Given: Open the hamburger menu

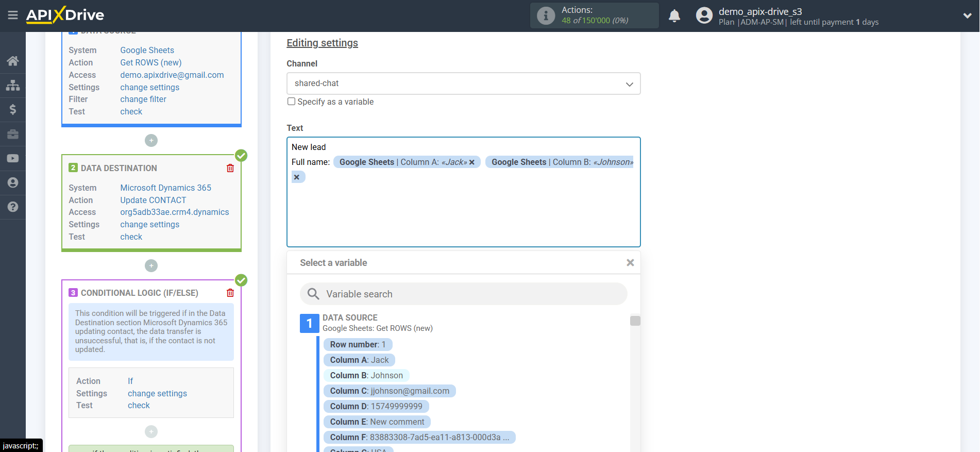Looking at the screenshot, I should coord(13,15).
